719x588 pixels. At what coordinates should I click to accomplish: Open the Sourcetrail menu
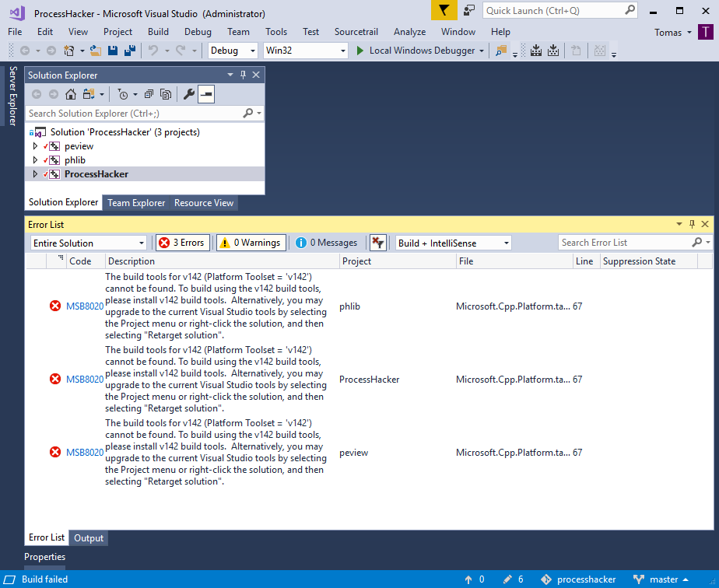(356, 32)
